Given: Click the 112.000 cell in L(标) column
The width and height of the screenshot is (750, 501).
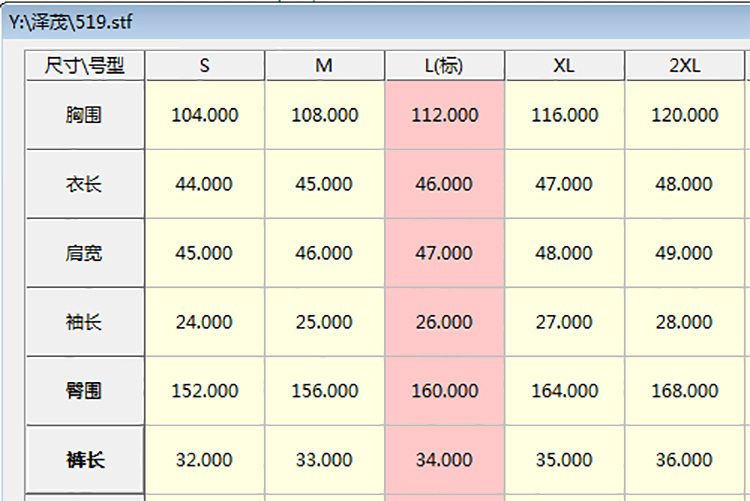Looking at the screenshot, I should pyautogui.click(x=445, y=115).
